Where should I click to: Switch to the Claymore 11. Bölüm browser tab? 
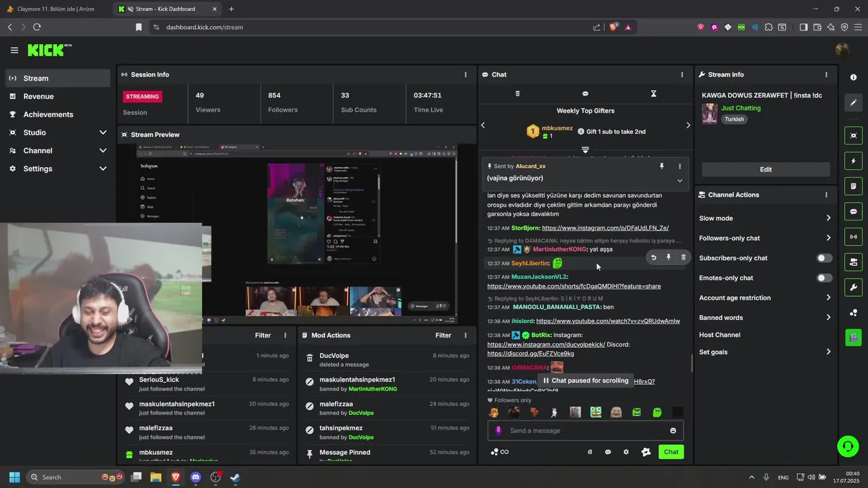click(56, 9)
